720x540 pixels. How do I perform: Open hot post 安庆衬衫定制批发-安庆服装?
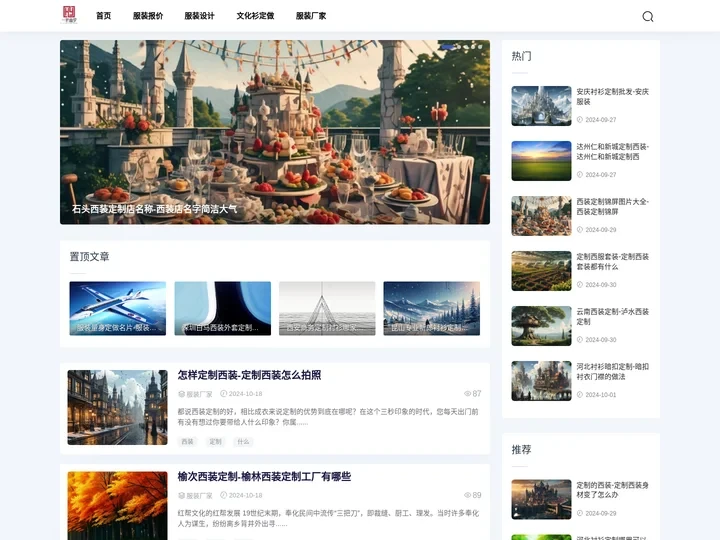tap(613, 96)
